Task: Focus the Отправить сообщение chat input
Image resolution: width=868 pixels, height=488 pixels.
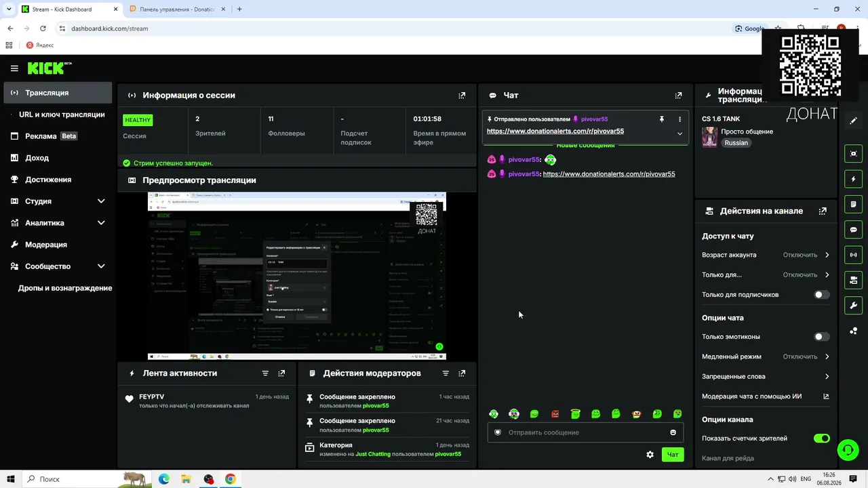Action: 585,432
